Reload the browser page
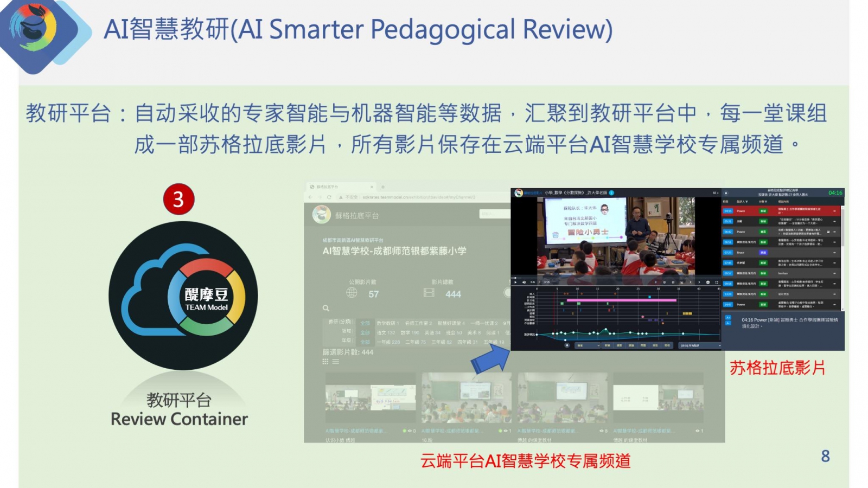Screen dimensions: 868x488 (x=329, y=197)
